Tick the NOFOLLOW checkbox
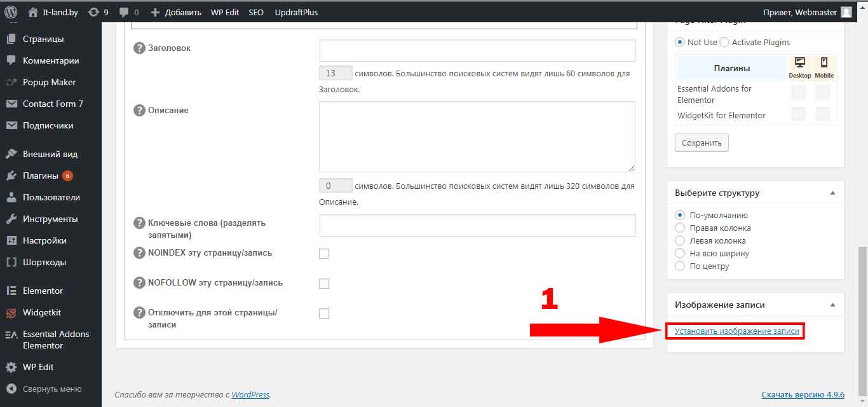 coord(324,284)
